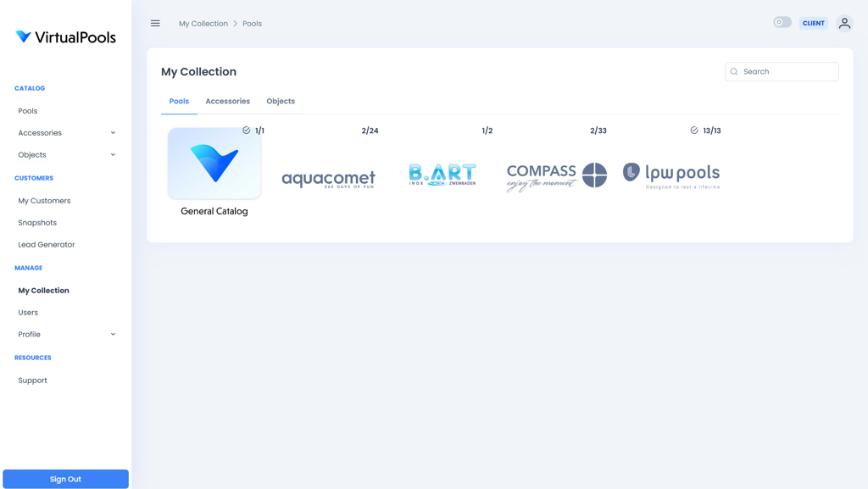The height and width of the screenshot is (489, 868).
Task: Open the Snapshots page
Action: click(x=37, y=223)
